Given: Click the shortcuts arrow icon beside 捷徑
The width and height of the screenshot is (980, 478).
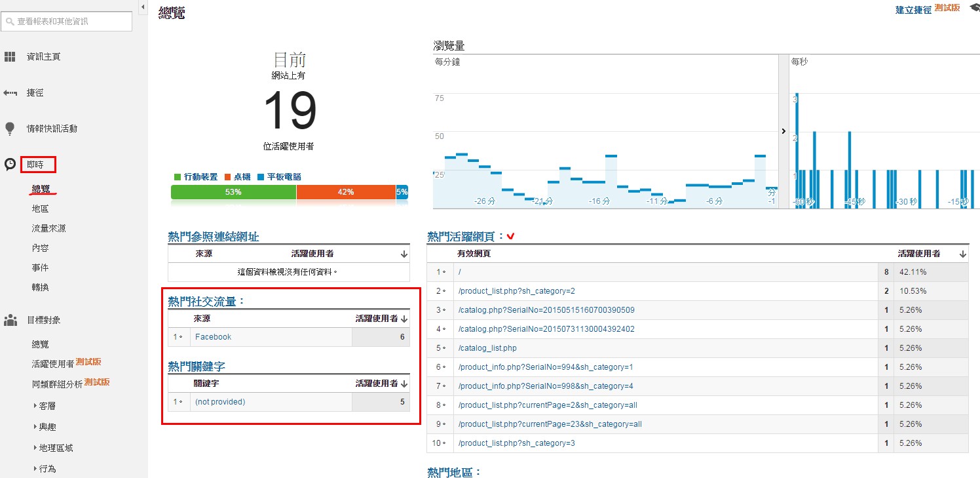Looking at the screenshot, I should pyautogui.click(x=10, y=93).
